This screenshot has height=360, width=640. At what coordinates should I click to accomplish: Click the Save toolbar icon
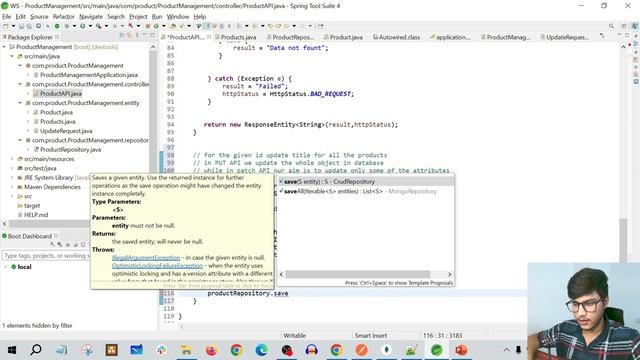(21, 26)
